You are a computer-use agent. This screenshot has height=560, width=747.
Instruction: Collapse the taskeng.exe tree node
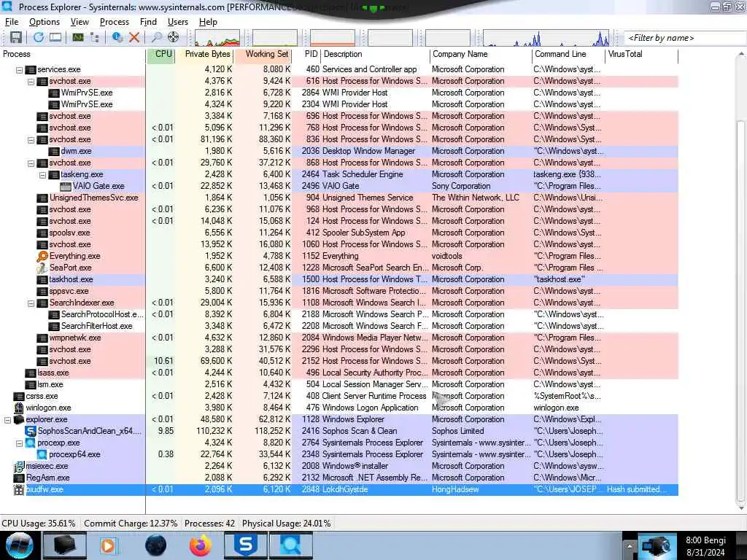coord(42,175)
